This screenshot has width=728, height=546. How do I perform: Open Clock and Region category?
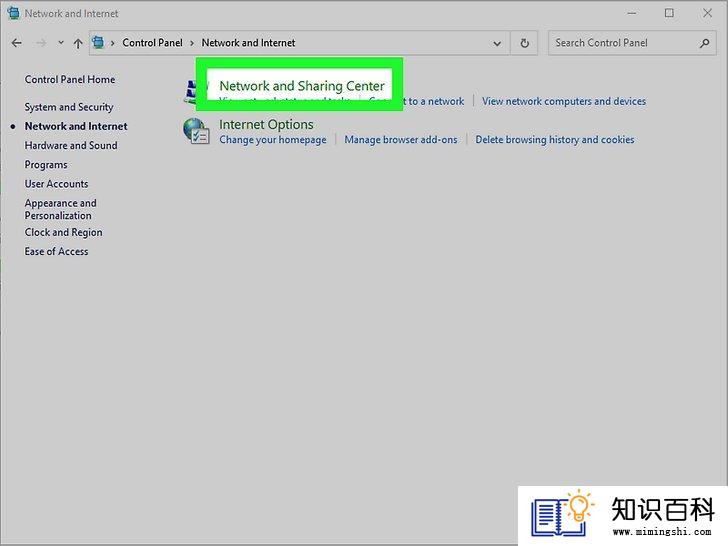[64, 232]
